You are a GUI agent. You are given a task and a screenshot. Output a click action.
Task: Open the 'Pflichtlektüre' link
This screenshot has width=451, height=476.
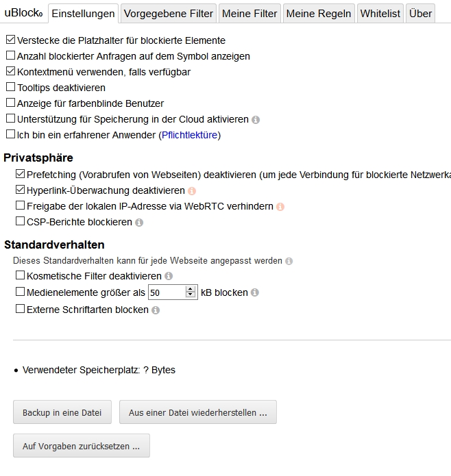click(x=189, y=135)
